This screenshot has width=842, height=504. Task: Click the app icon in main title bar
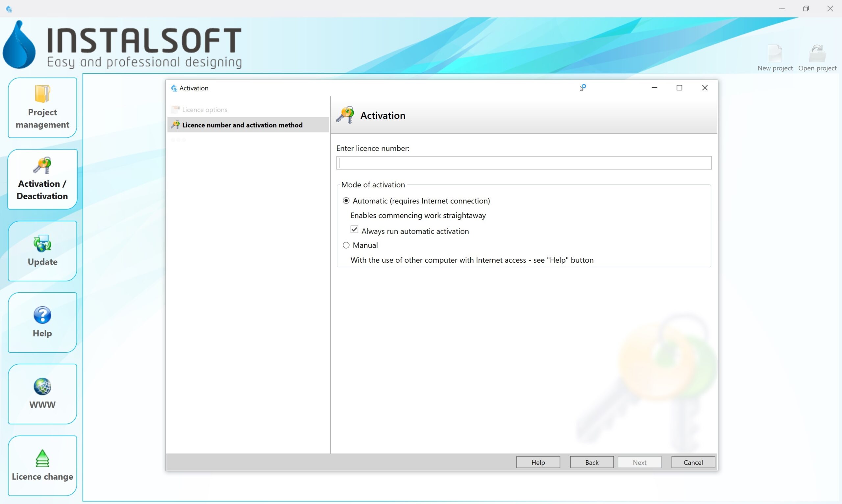[9, 9]
